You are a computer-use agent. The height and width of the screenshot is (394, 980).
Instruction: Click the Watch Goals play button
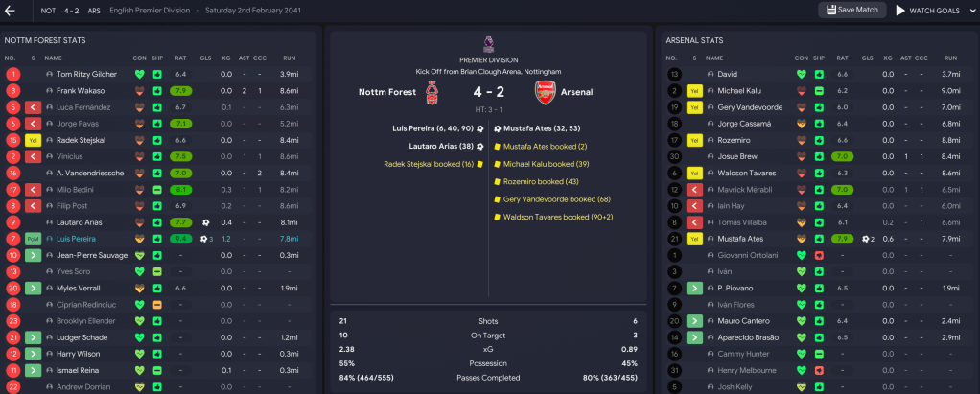pos(927,10)
